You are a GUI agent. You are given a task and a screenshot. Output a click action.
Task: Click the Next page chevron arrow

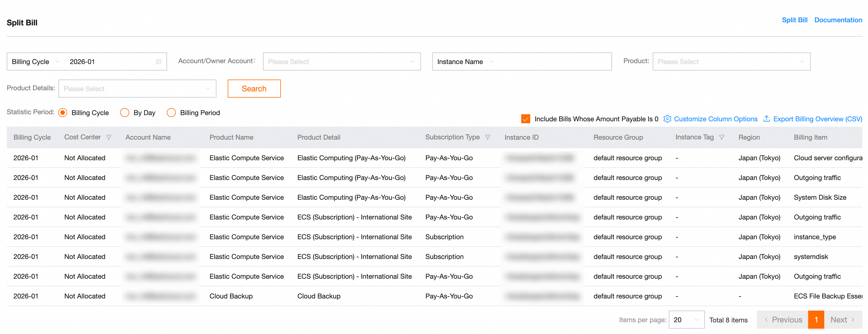tap(853, 320)
